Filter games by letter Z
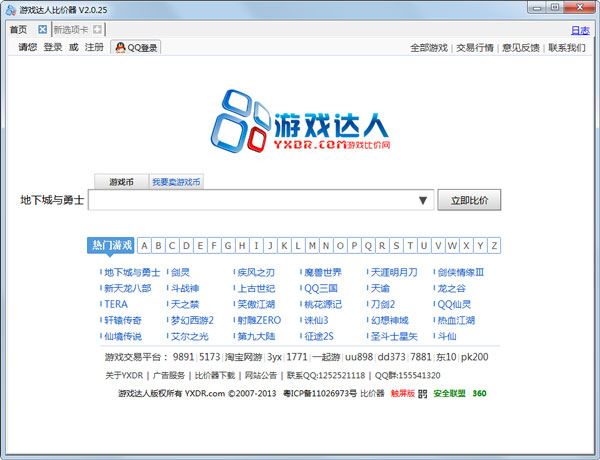Image resolution: width=600 pixels, height=460 pixels. coord(494,246)
